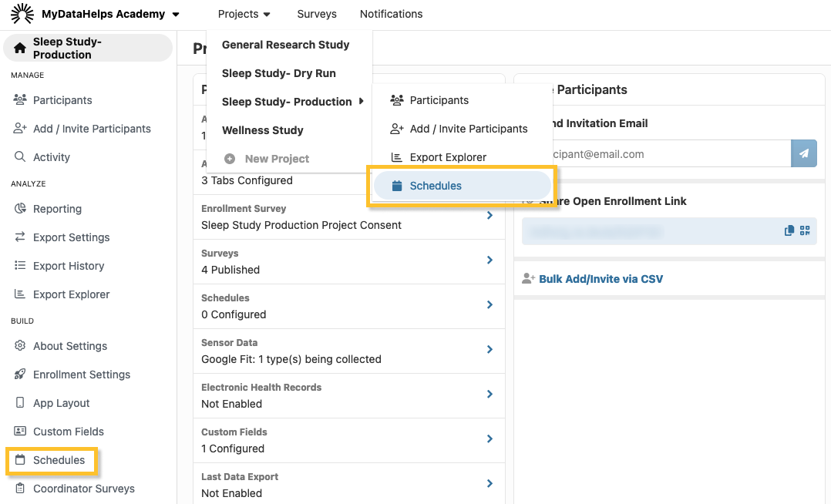831x504 pixels.
Task: Select Wellness Study from Projects menu
Action: (262, 130)
